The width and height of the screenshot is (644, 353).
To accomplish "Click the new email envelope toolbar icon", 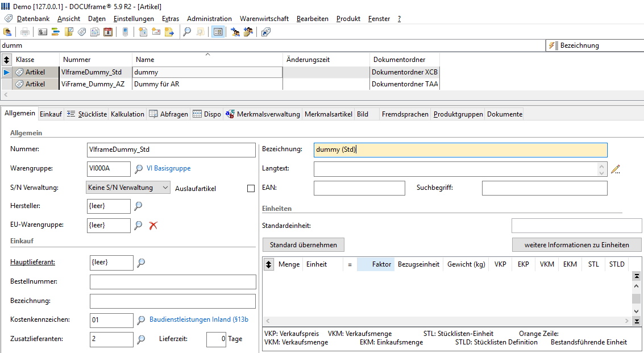I will [156, 32].
